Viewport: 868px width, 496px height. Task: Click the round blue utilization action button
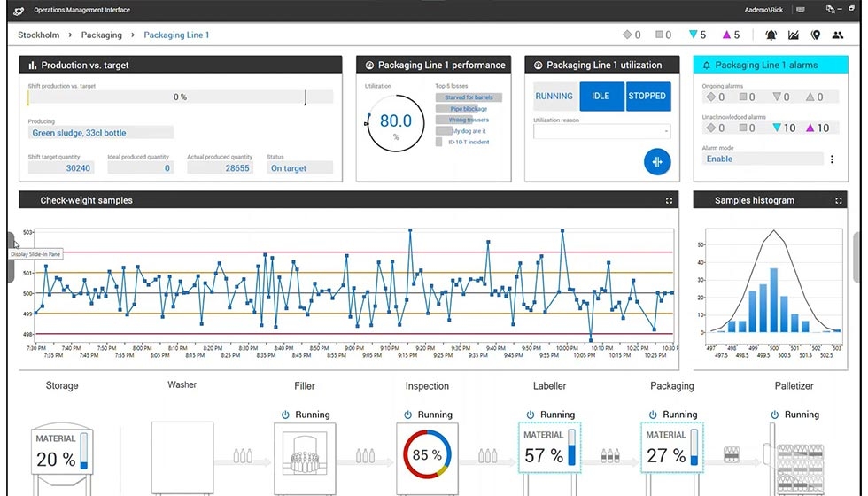pos(657,162)
